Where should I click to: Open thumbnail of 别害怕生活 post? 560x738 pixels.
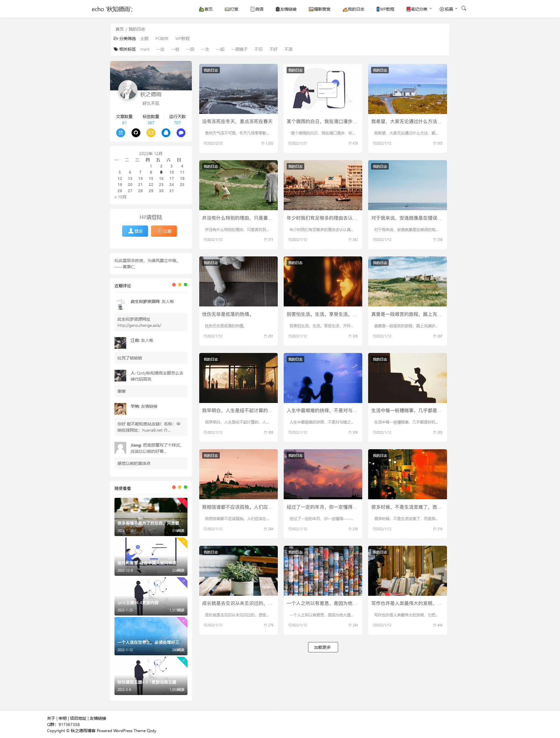coord(323,281)
